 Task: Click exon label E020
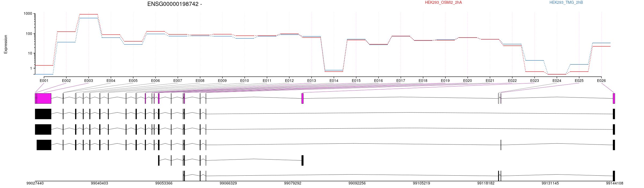point(467,81)
